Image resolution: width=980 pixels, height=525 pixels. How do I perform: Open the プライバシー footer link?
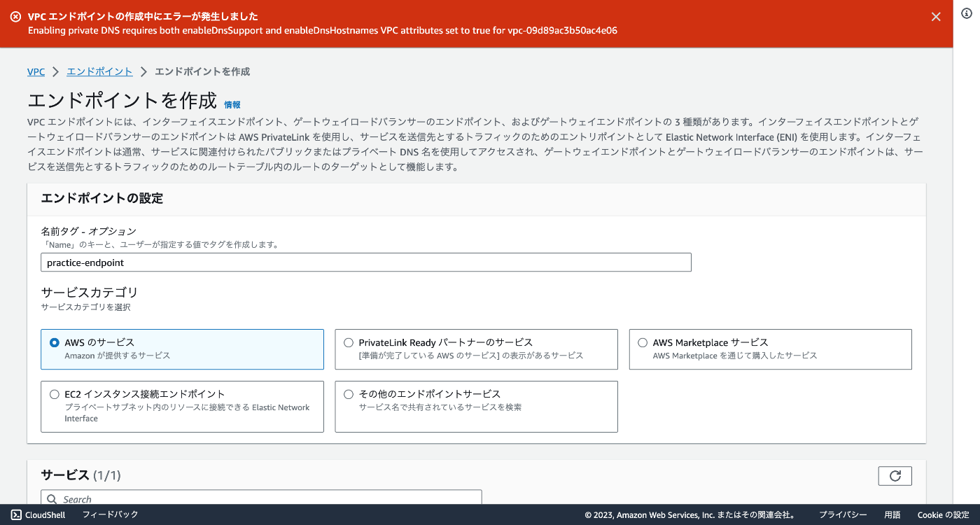(843, 514)
